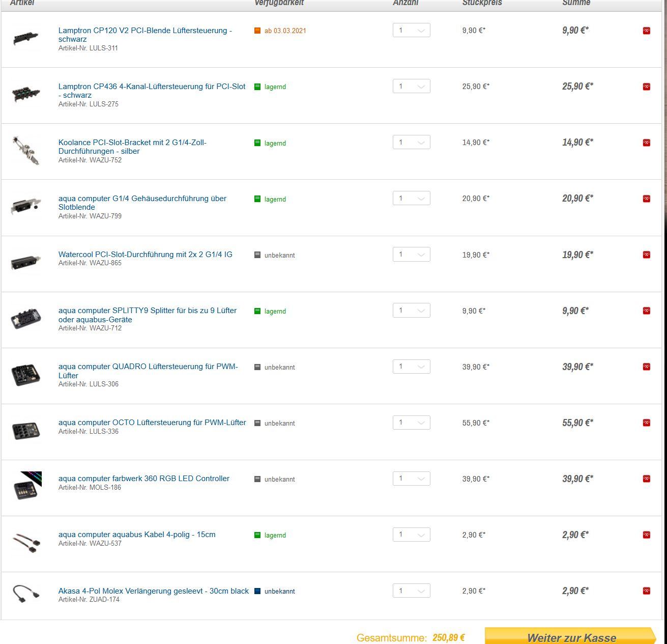Click article number 'WAZU-712' text

(105, 328)
